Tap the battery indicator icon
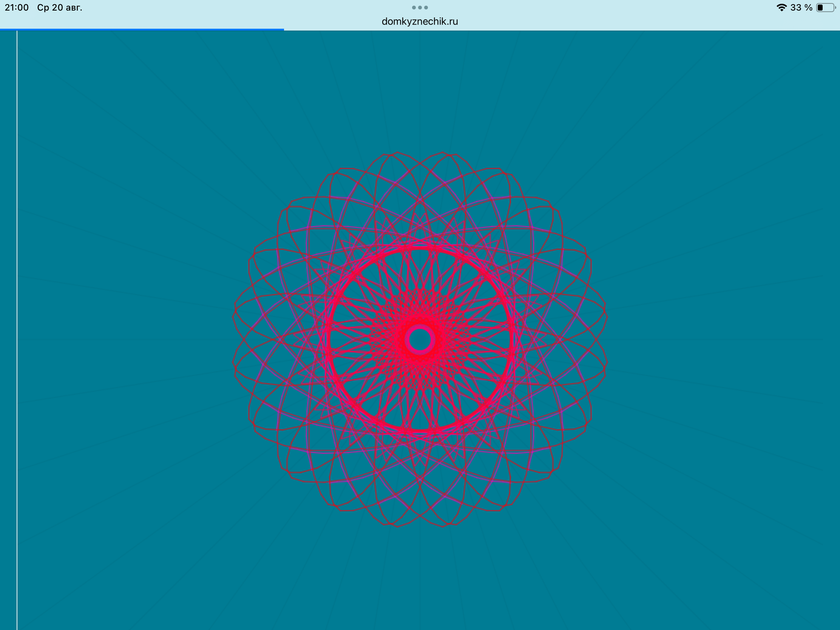The height and width of the screenshot is (630, 840). coord(826,8)
